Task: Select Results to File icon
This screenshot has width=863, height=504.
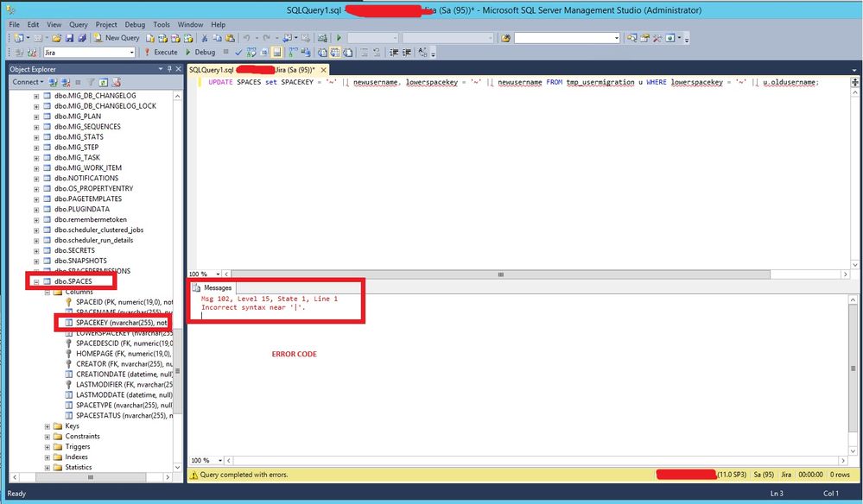Action: tap(348, 53)
